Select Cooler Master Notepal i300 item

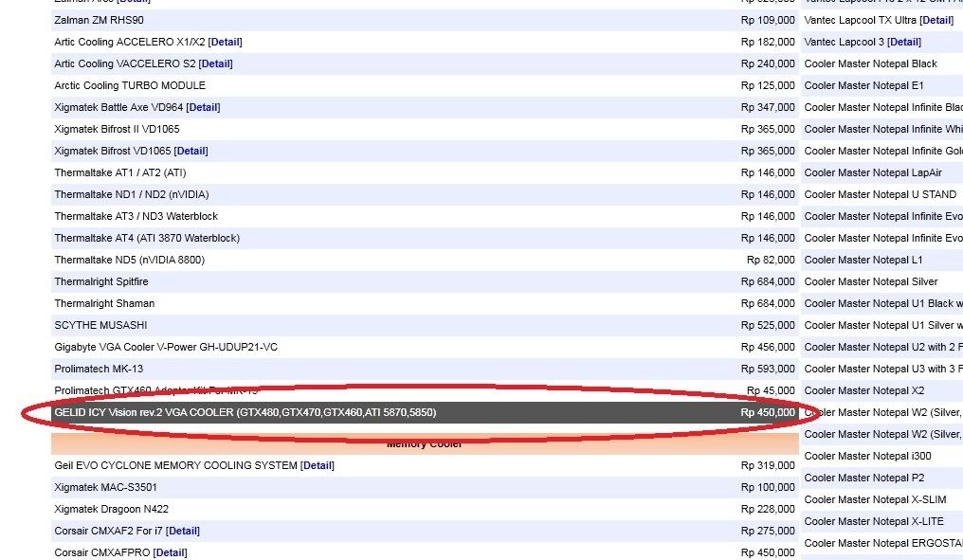pos(867,456)
